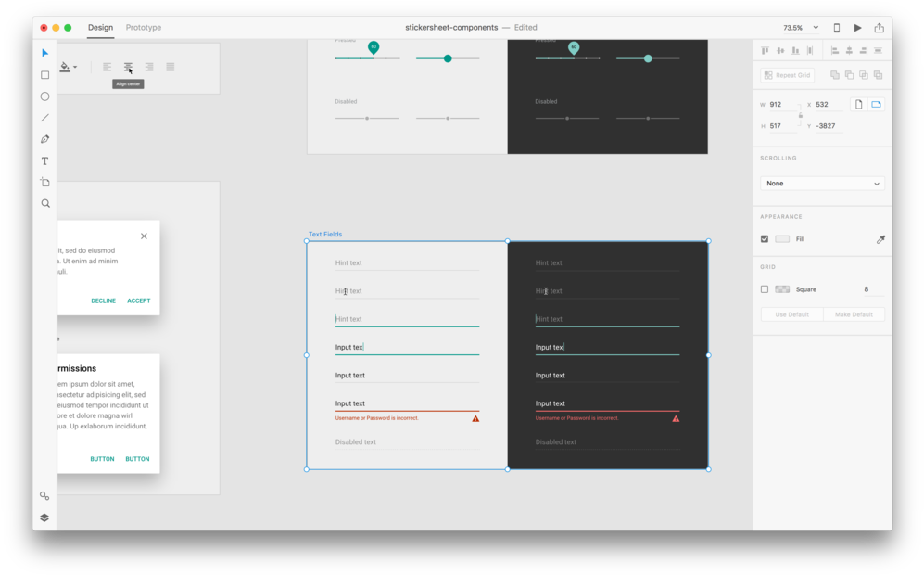
Task: Click the justify text icon
Action: coord(171,67)
